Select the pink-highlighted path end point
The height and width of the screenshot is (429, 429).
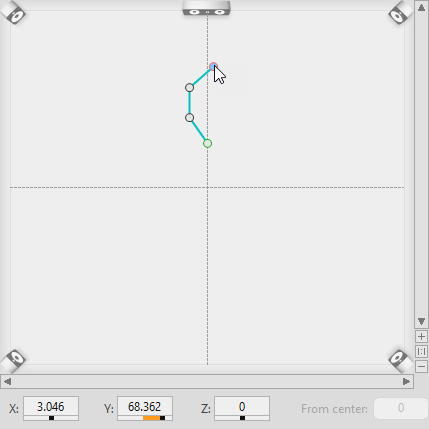(213, 67)
